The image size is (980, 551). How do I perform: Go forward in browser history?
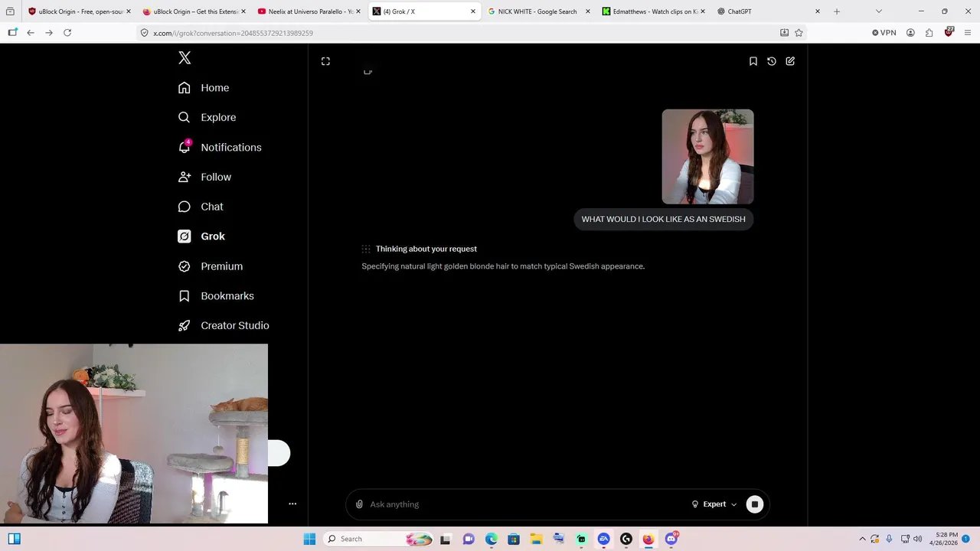(49, 33)
